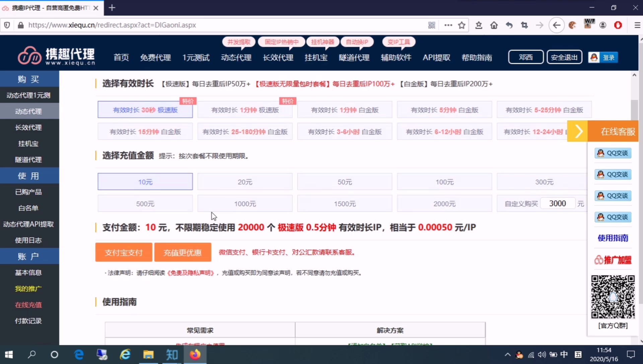Click the official QQ group QR code
This screenshot has height=364, width=643.
613,297
